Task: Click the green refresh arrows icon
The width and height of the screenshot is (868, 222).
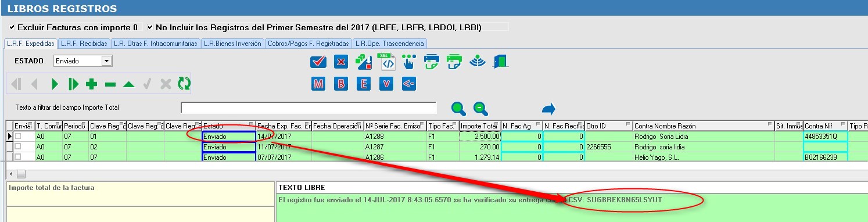Action: point(184,84)
